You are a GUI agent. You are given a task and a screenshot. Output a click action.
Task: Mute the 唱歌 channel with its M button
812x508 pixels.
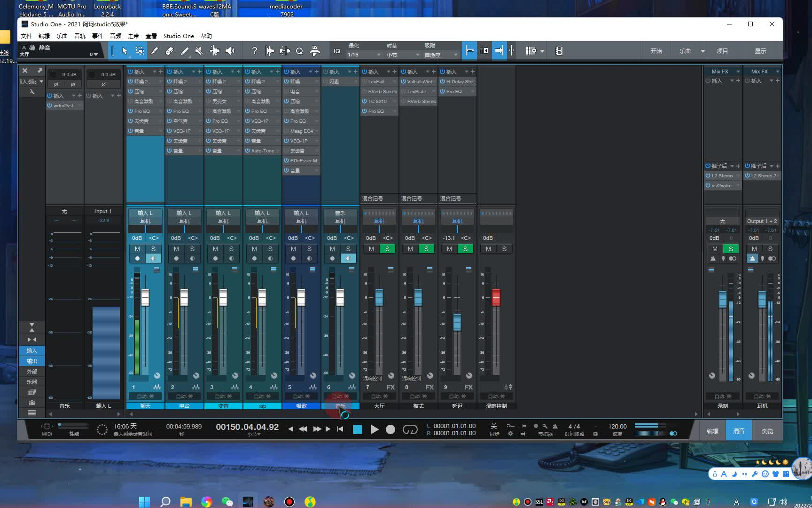(293, 249)
